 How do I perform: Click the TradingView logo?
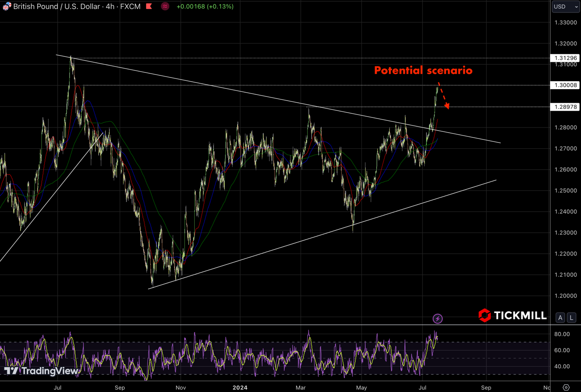(41, 371)
